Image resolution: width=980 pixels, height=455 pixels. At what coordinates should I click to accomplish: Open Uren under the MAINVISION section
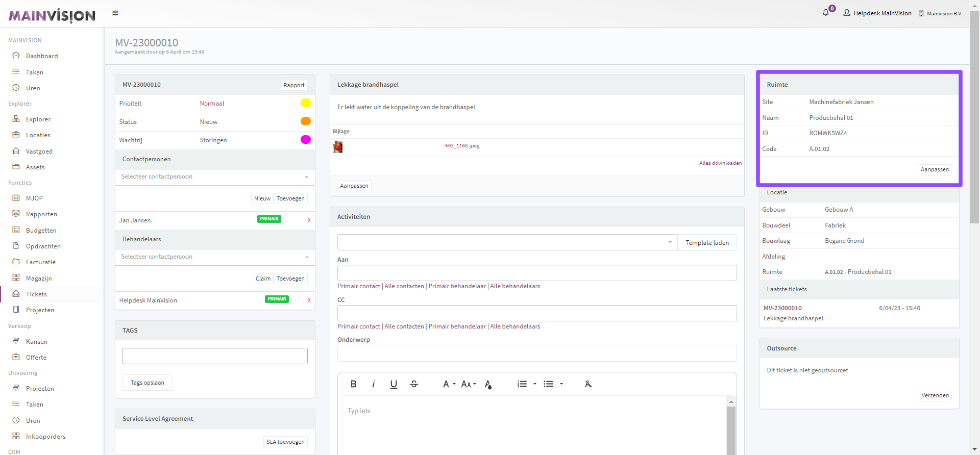[33, 88]
